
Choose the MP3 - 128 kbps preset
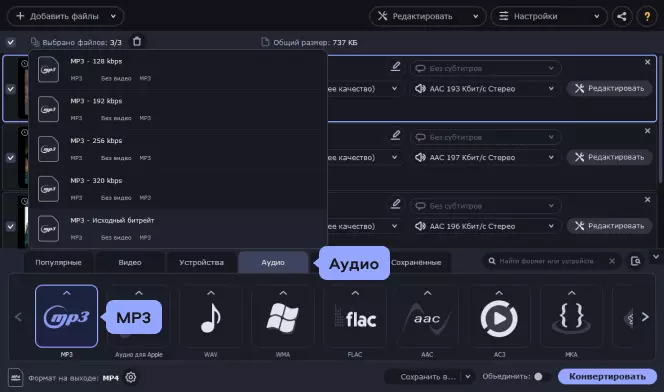[x=178, y=70]
